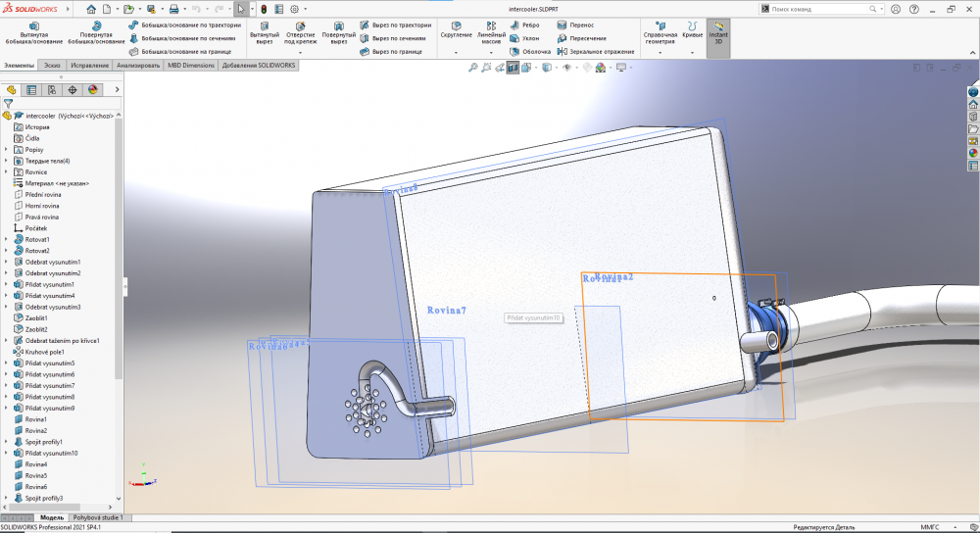Open the Справочная геометрия dropdown

pyautogui.click(x=660, y=52)
